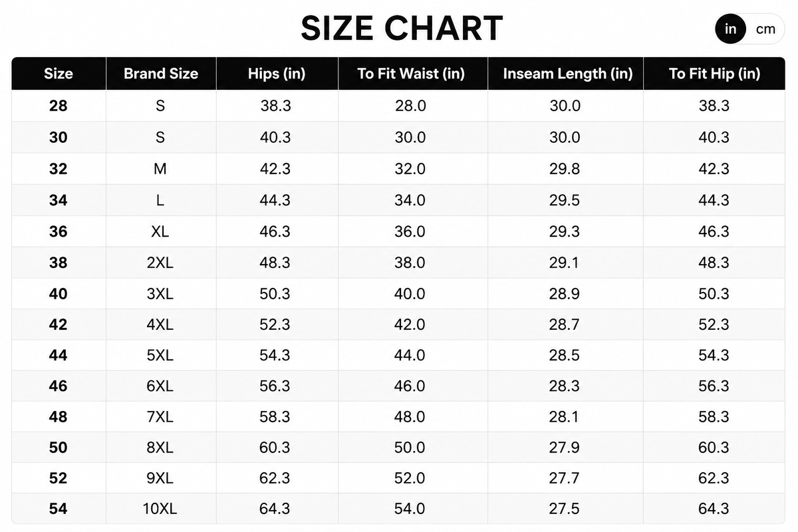Click the To Fit Waist (in) header

[x=412, y=73]
